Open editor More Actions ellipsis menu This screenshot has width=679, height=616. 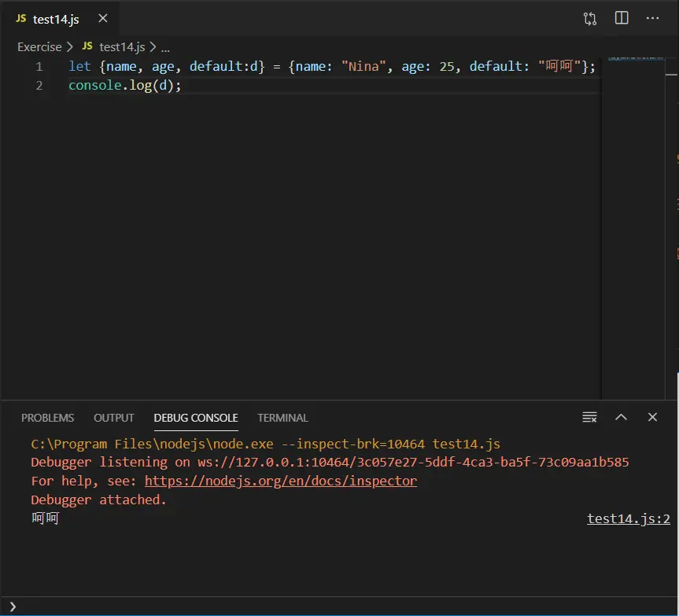(652, 18)
